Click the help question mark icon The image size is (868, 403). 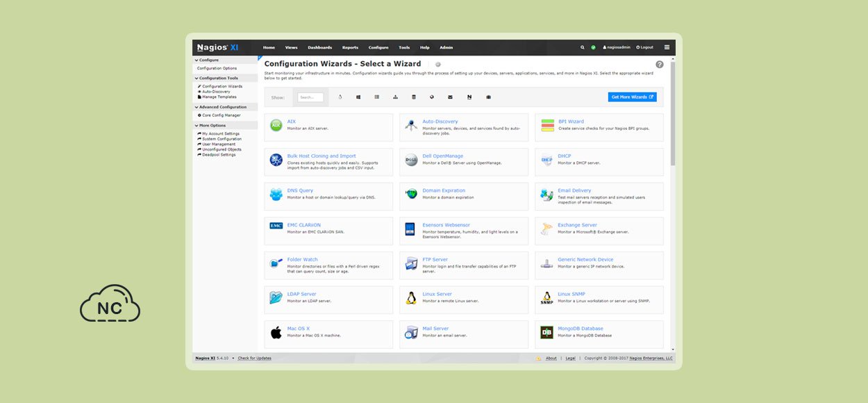point(660,65)
